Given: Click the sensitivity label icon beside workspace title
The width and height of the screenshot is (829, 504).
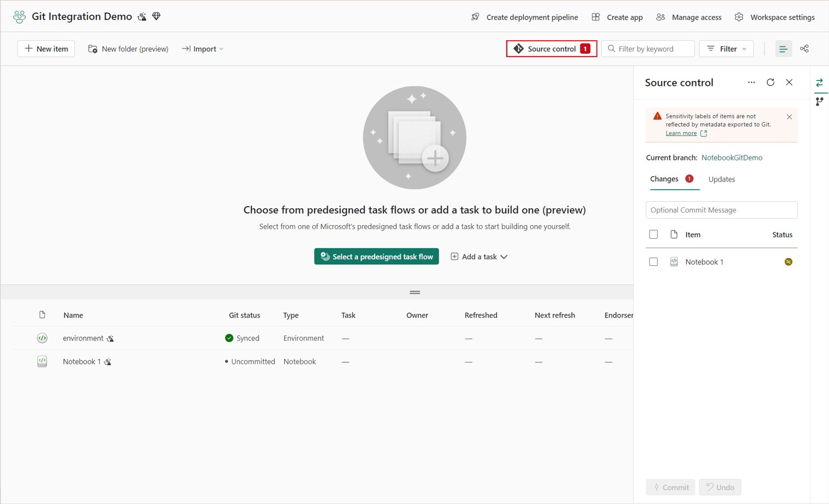Looking at the screenshot, I should point(142,17).
